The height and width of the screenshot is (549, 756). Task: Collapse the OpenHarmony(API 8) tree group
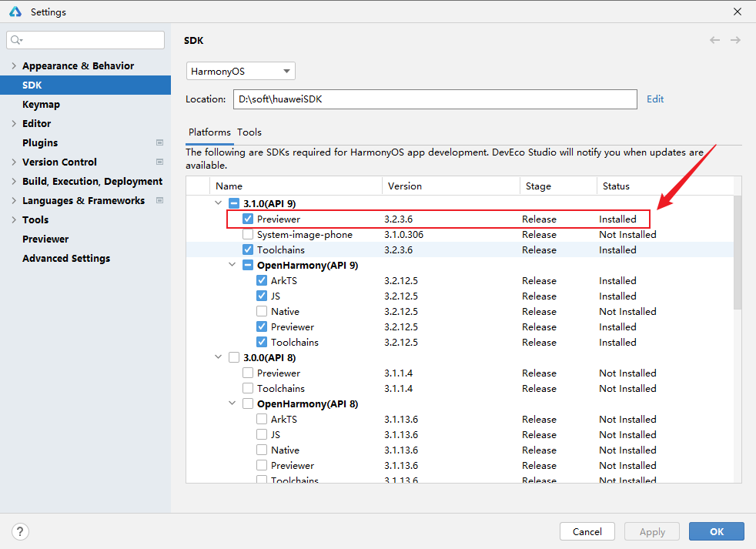232,403
